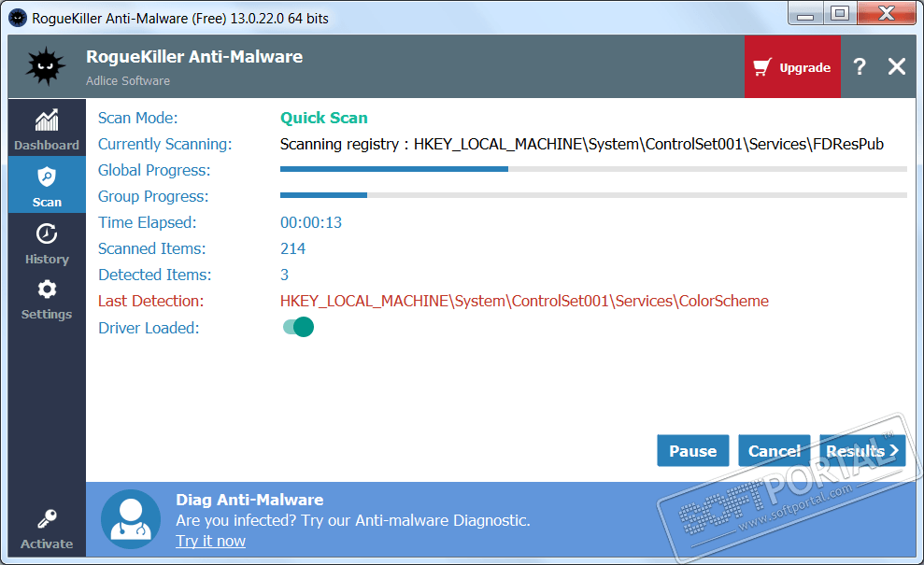The image size is (924, 565).
Task: Follow the Try it now link
Action: tap(210, 541)
